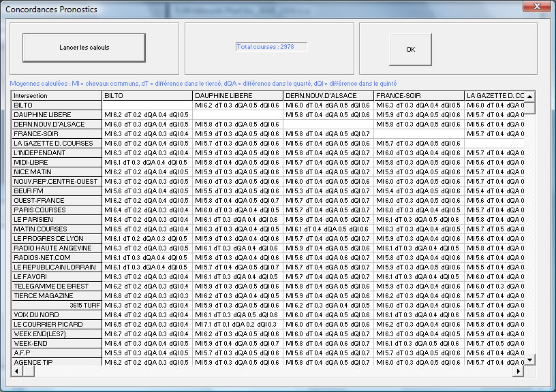Select the "Total courses : 2978" field
556x392 pixels.
click(x=271, y=47)
